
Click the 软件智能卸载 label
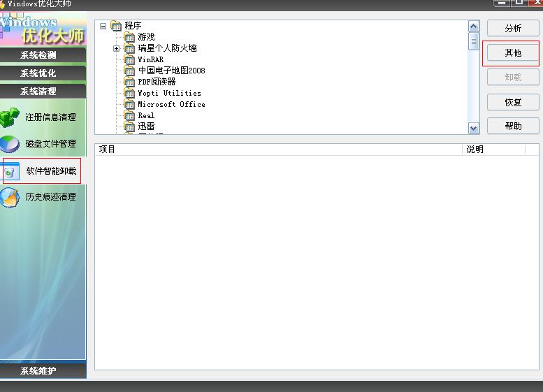(51, 171)
